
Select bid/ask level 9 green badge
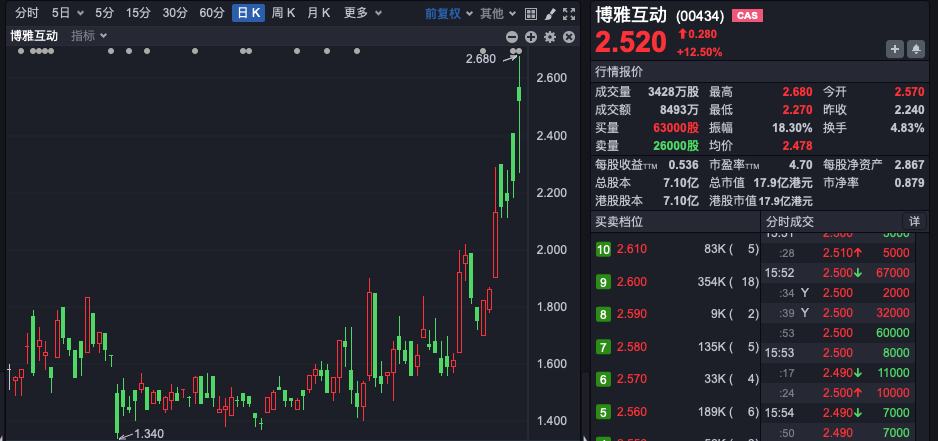pos(604,282)
